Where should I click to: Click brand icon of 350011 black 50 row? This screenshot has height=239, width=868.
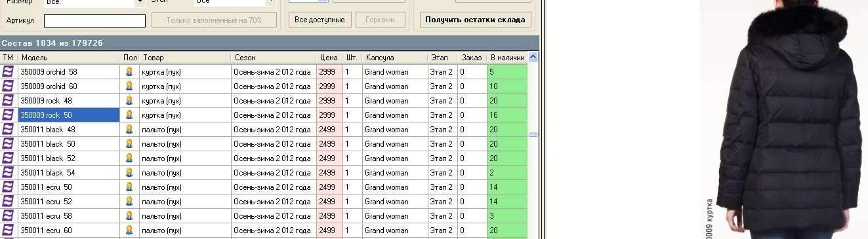(8, 143)
